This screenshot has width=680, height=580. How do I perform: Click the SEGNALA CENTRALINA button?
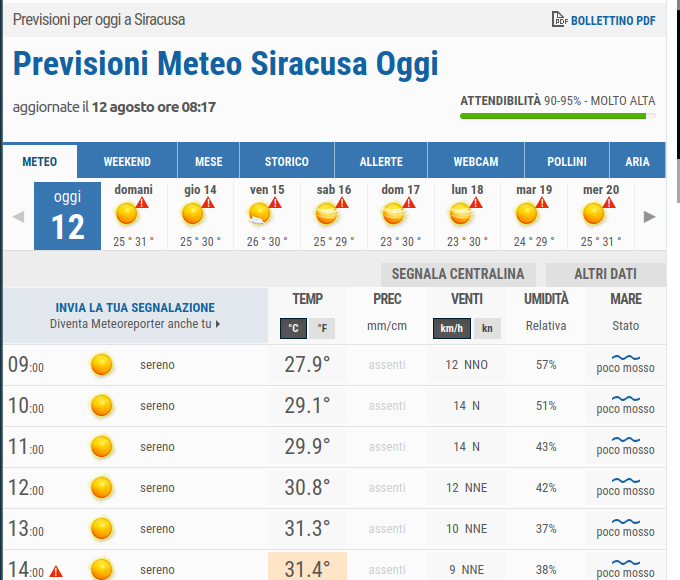(458, 274)
